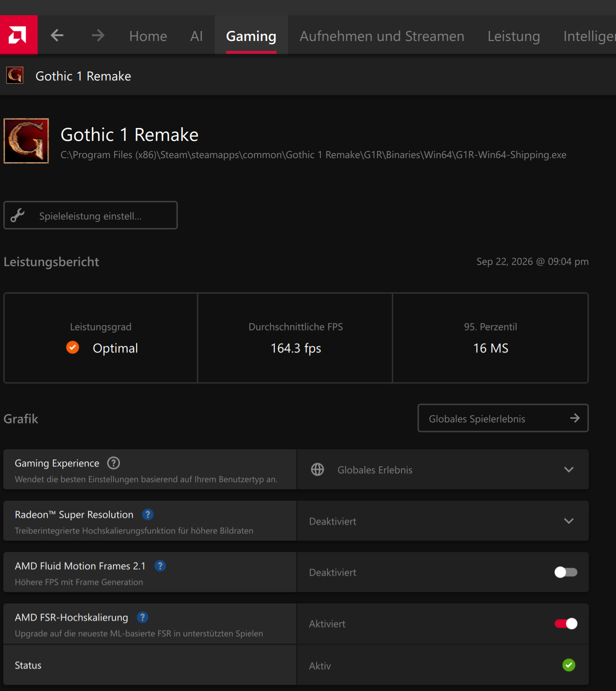
Task: Open Globales Spielerlebnis settings
Action: coord(503,418)
